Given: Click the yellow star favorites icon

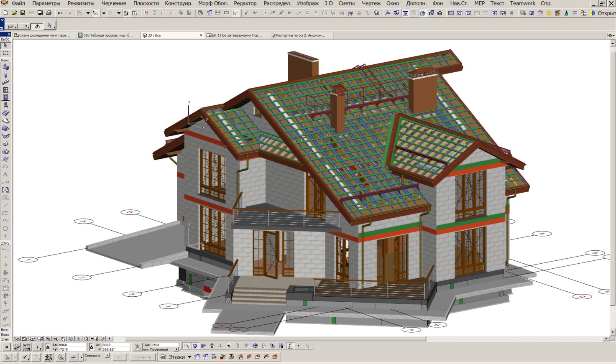Looking at the screenshot, I should click(549, 13).
